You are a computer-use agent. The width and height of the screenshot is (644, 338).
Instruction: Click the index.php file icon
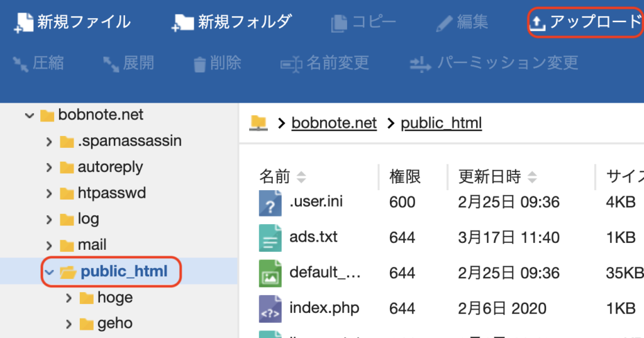click(x=270, y=309)
